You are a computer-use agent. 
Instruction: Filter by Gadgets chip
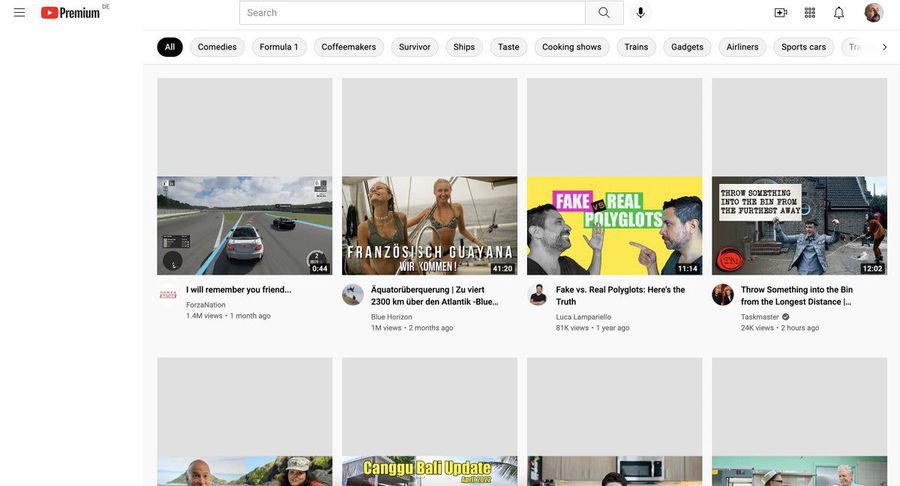pyautogui.click(x=687, y=47)
